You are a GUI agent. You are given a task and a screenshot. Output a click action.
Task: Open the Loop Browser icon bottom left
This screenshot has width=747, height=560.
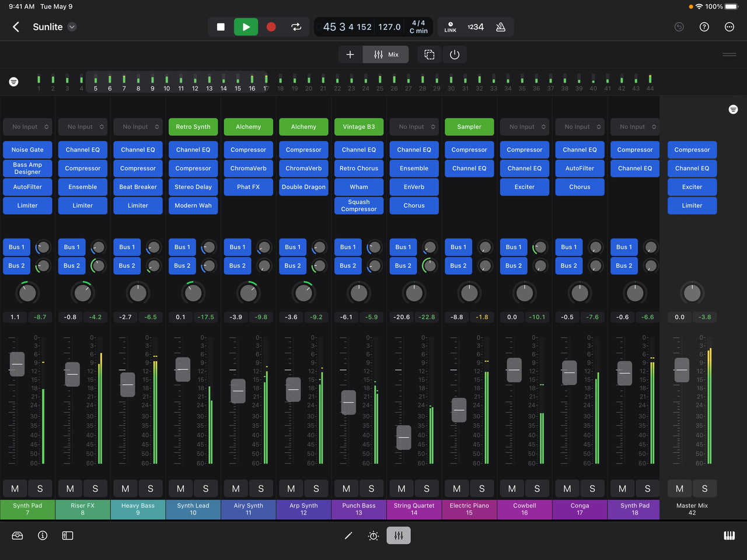17,535
